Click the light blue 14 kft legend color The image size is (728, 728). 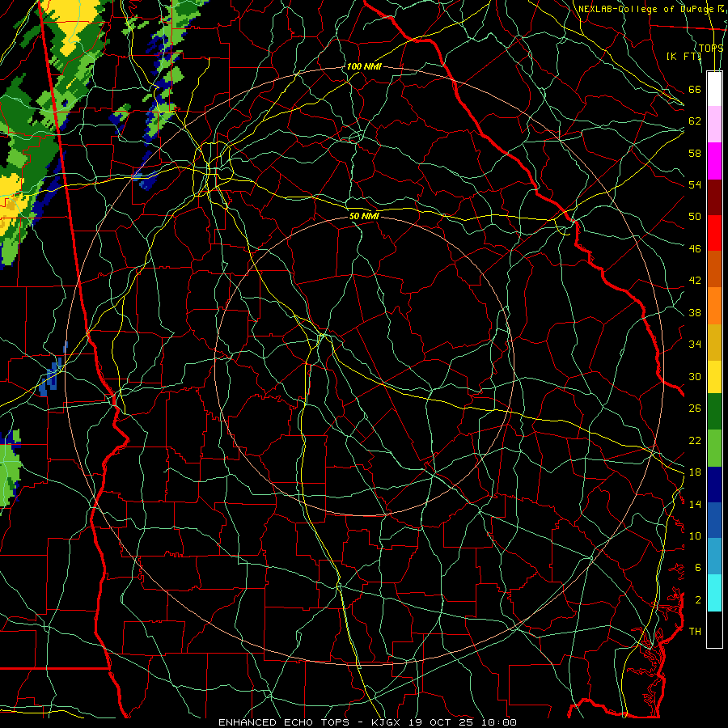click(x=714, y=557)
